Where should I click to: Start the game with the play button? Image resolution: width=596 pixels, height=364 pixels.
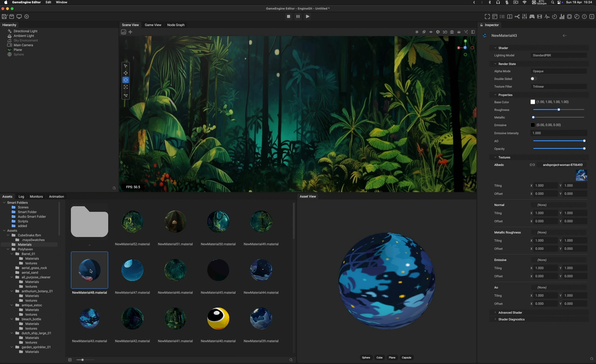(x=308, y=17)
